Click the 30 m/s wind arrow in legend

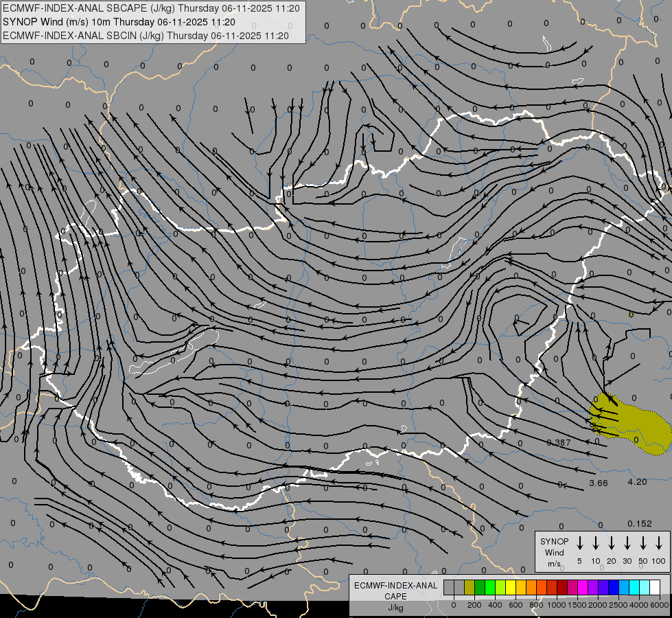coord(627,543)
